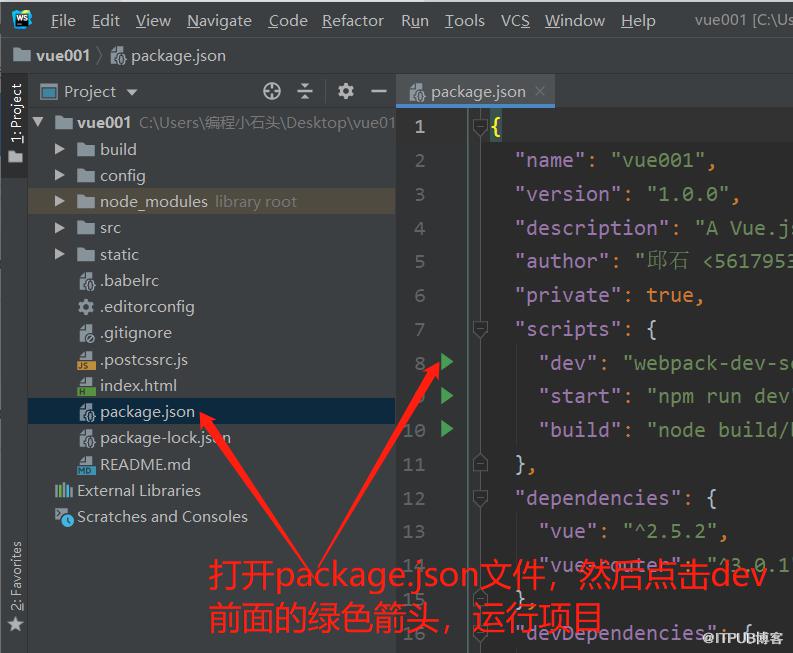Click Scratches and Consoles node
This screenshot has width=793, height=653.
click(211, 516)
